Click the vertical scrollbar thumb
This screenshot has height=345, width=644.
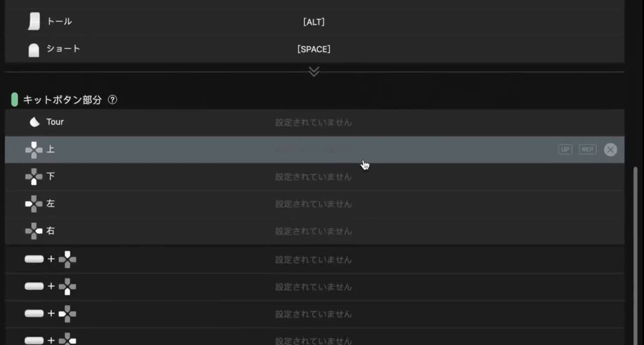click(635, 251)
